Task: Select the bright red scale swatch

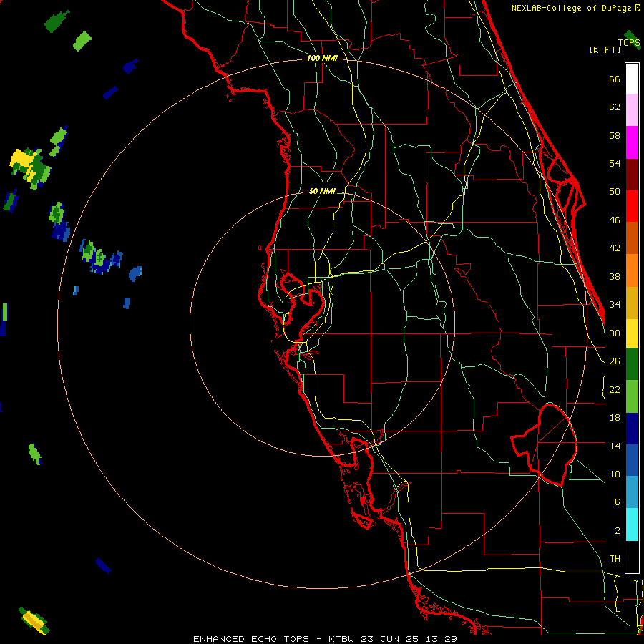Action: click(x=632, y=206)
